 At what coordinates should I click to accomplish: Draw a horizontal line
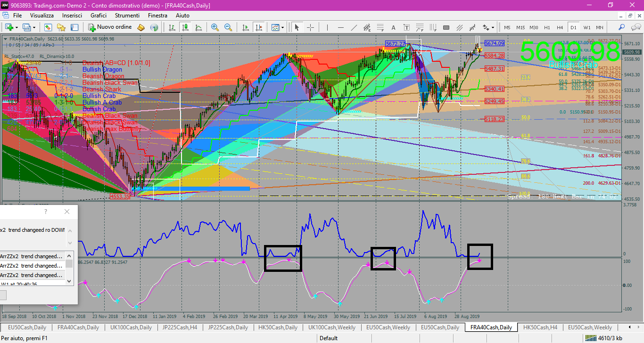340,27
